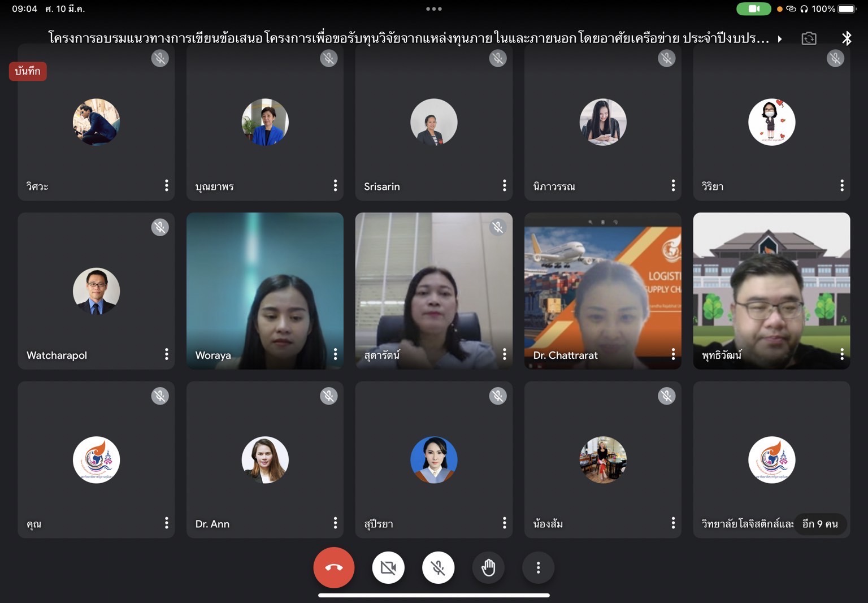Tap Srisarin's profile picture

[x=433, y=122]
